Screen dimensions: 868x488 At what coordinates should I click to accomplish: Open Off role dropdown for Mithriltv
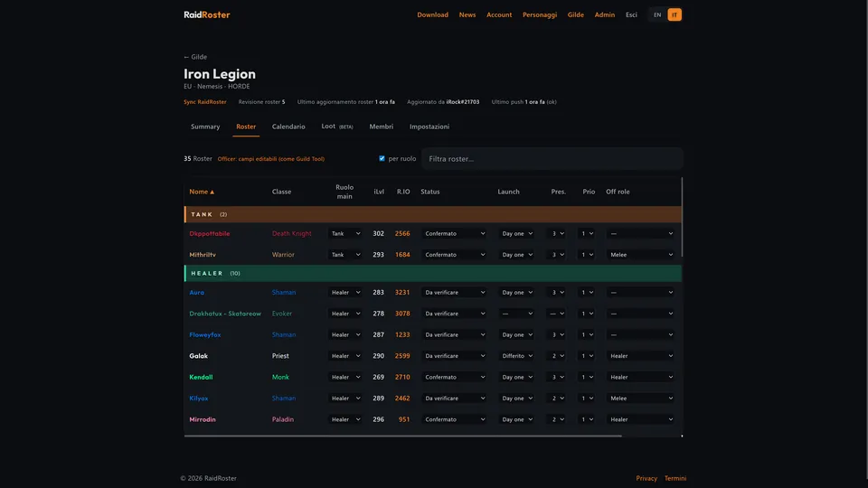pyautogui.click(x=640, y=255)
